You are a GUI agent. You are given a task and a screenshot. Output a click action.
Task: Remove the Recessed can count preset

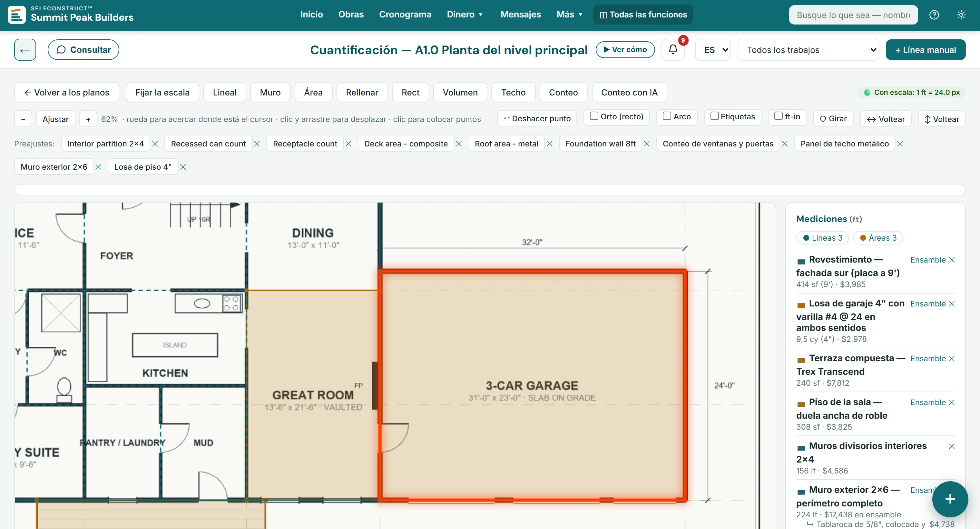click(x=257, y=144)
